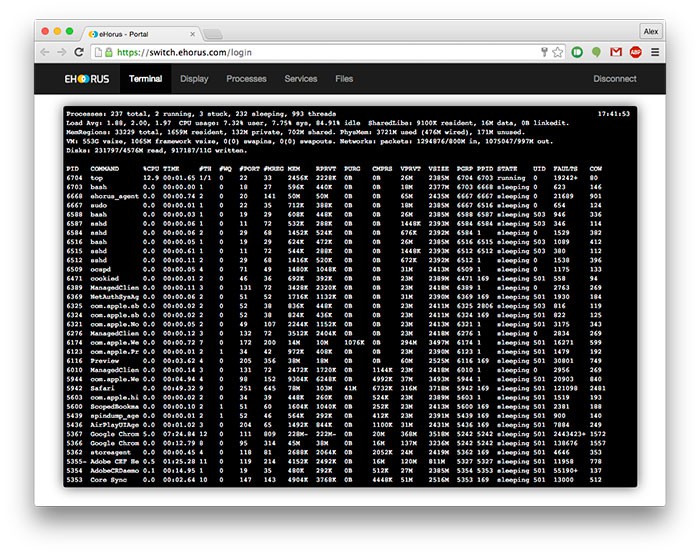Switch to the Display tab
This screenshot has height=555, width=700.
(x=194, y=79)
